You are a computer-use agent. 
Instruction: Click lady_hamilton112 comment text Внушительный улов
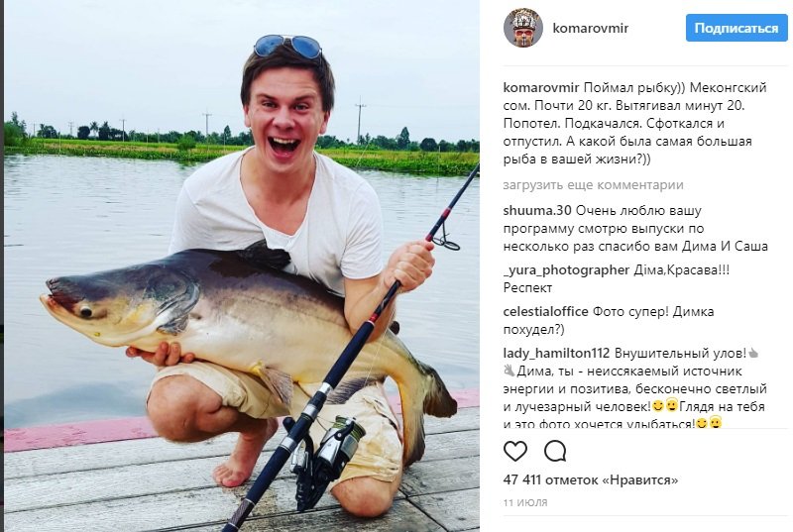[680, 353]
